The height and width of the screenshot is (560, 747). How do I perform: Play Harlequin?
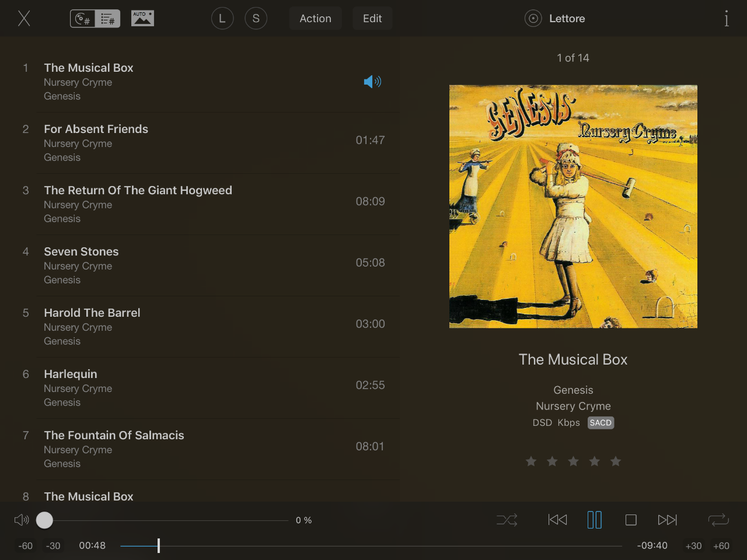pos(200,388)
